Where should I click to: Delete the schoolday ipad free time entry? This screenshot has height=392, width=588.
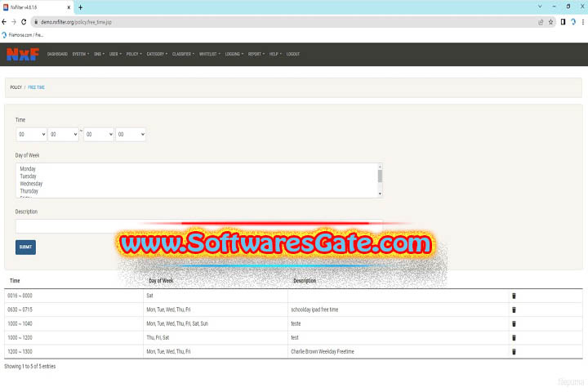pyautogui.click(x=514, y=310)
